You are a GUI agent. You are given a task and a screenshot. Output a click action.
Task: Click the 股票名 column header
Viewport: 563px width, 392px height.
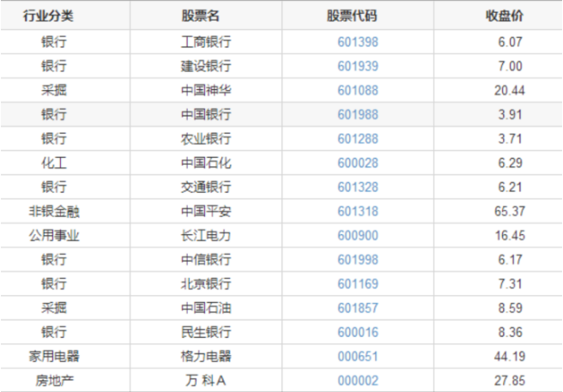[200, 15]
